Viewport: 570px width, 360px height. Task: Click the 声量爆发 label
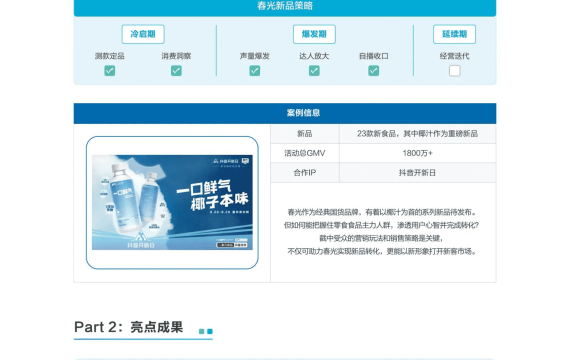pos(254,56)
